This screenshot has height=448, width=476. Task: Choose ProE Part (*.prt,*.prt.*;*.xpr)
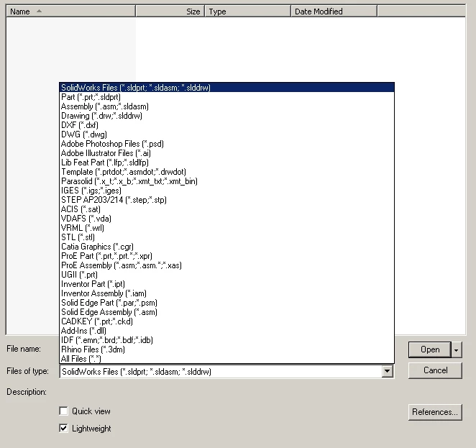pos(226,256)
